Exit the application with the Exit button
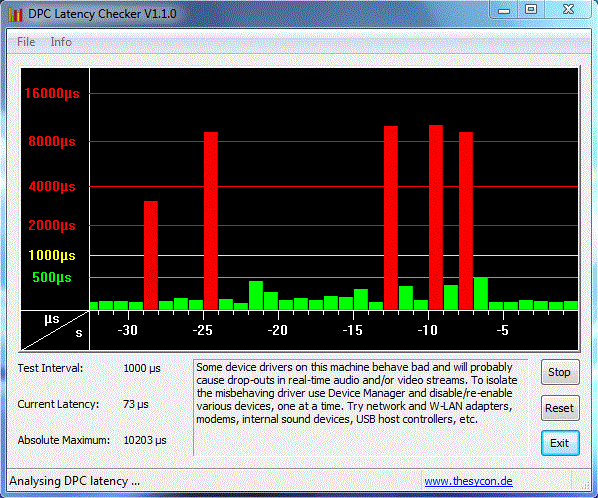The image size is (598, 498). tap(560, 443)
